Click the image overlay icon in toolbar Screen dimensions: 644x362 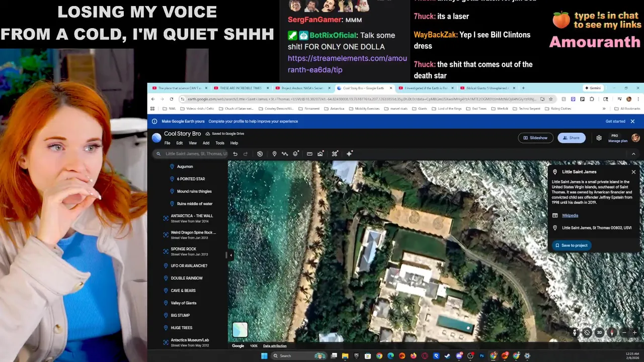point(320,154)
